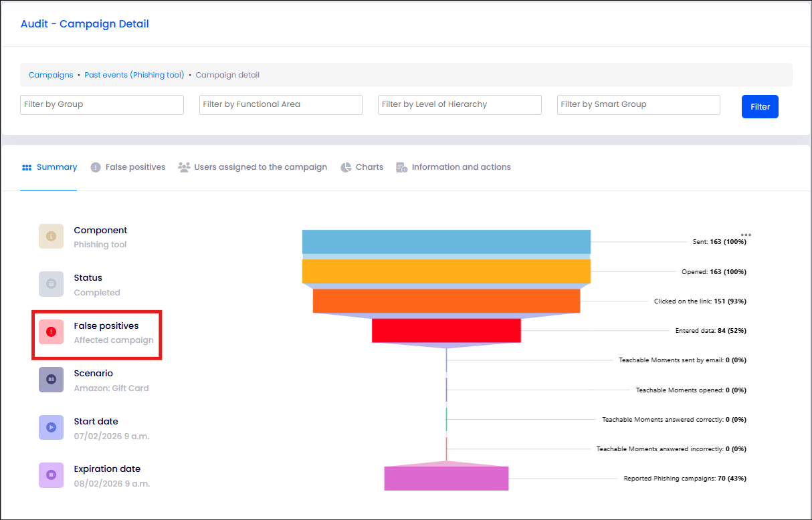Click the Expiration date stop icon
812x520 pixels.
[x=51, y=475]
